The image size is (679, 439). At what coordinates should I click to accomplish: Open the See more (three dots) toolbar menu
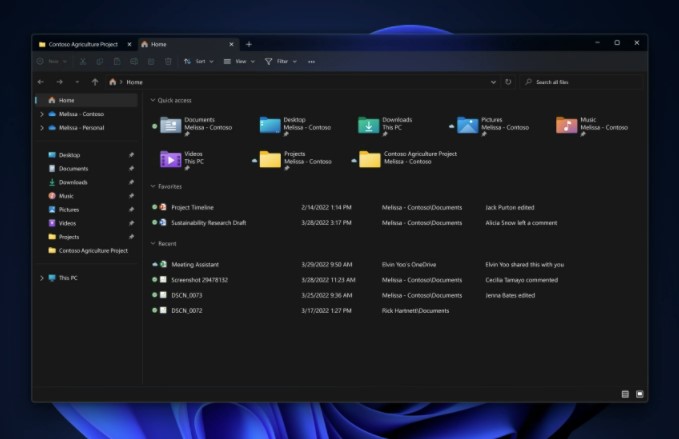pos(312,61)
